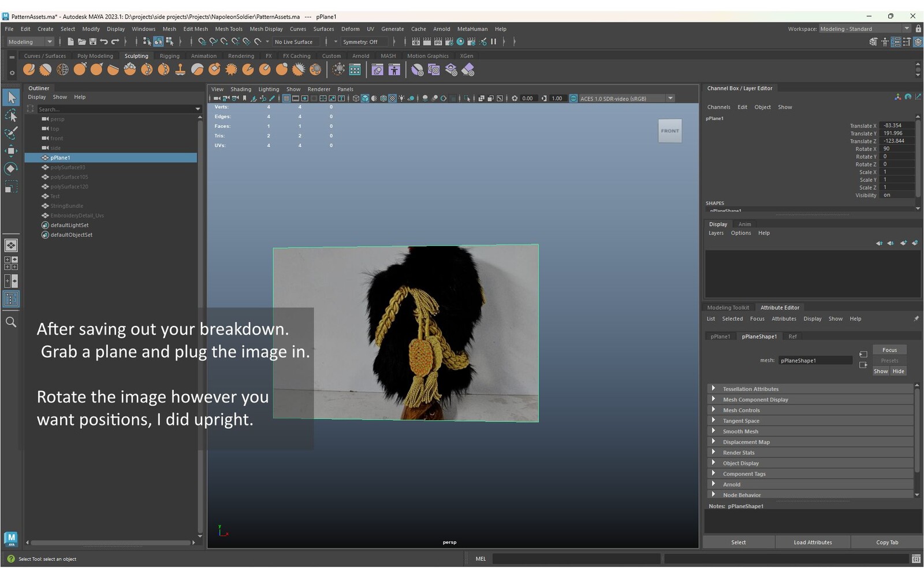The image size is (924, 578).
Task: Pick the Rotate tool in toolbox
Action: click(10, 169)
